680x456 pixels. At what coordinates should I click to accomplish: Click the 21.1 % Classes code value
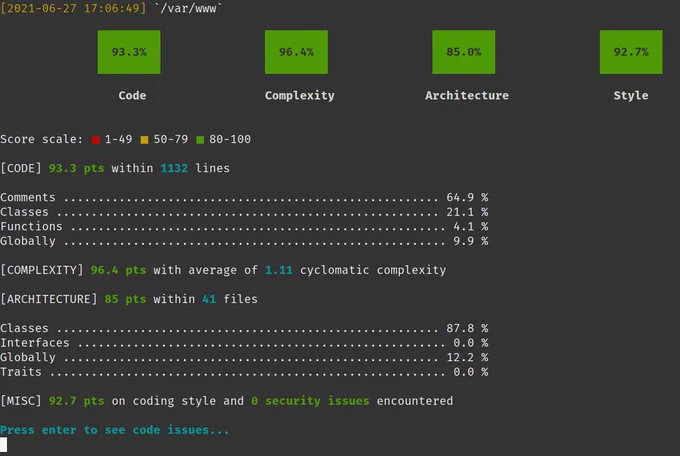[x=467, y=212]
